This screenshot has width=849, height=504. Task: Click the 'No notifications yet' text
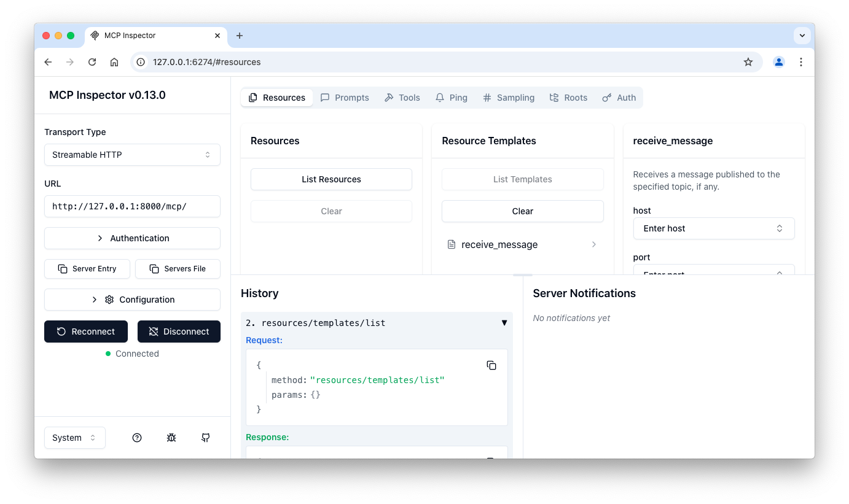(572, 318)
